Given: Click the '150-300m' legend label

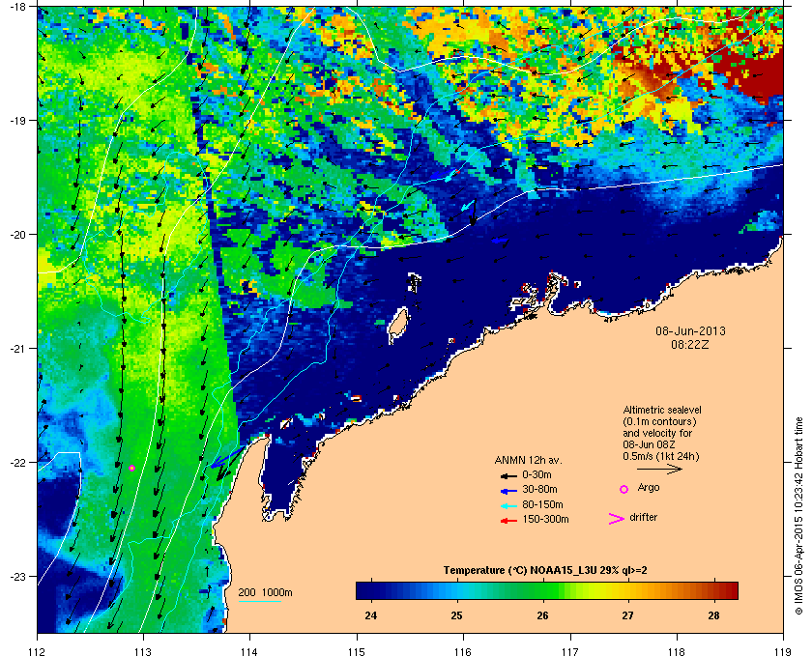Looking at the screenshot, I should click(545, 519).
